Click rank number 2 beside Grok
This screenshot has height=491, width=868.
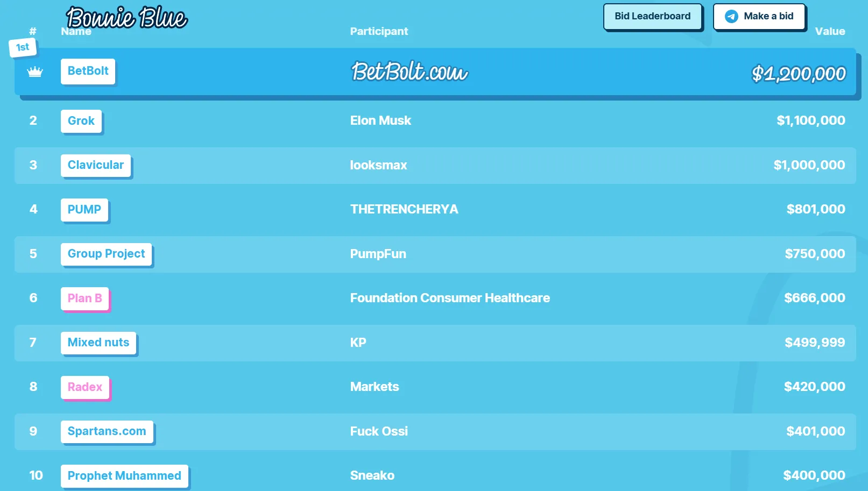pyautogui.click(x=33, y=120)
